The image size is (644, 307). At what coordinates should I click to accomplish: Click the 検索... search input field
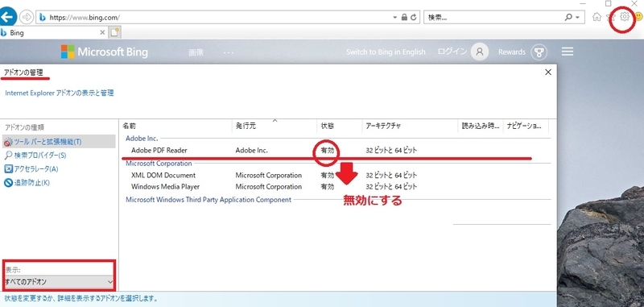point(493,17)
